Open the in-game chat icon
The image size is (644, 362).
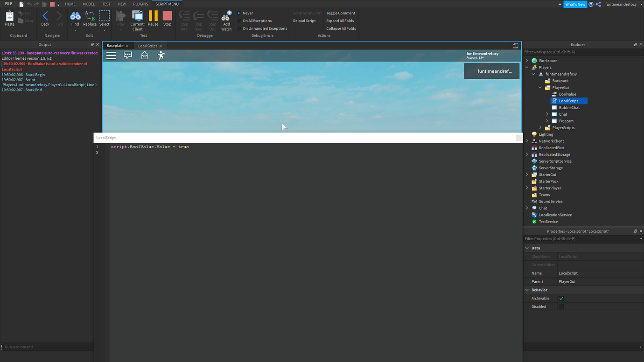pyautogui.click(x=127, y=56)
